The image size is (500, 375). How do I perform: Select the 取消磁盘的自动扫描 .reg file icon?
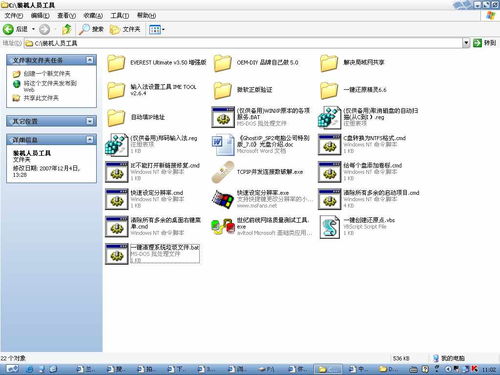click(329, 117)
